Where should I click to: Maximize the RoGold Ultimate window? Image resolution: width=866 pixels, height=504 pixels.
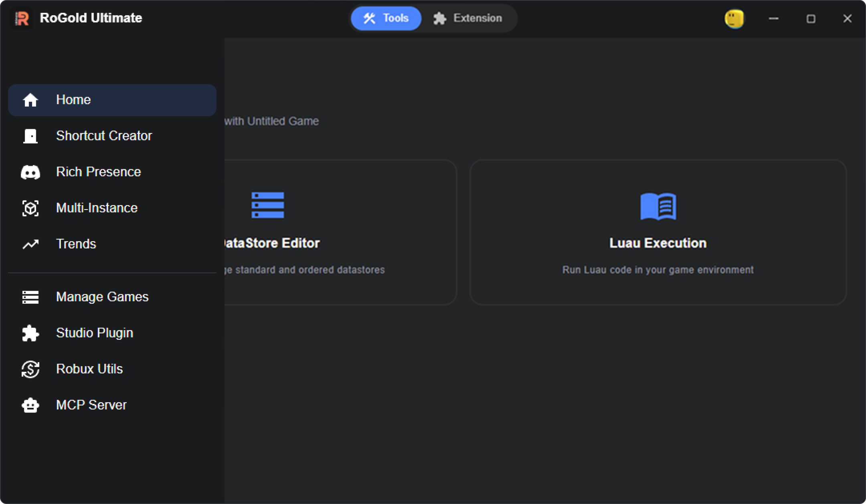click(811, 18)
